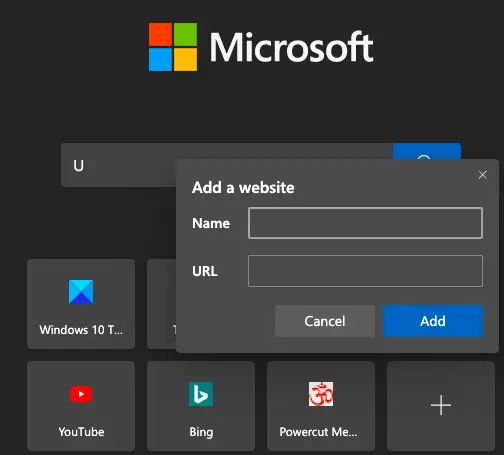504x455 pixels.
Task: Focus the URL input field
Action: (365, 271)
